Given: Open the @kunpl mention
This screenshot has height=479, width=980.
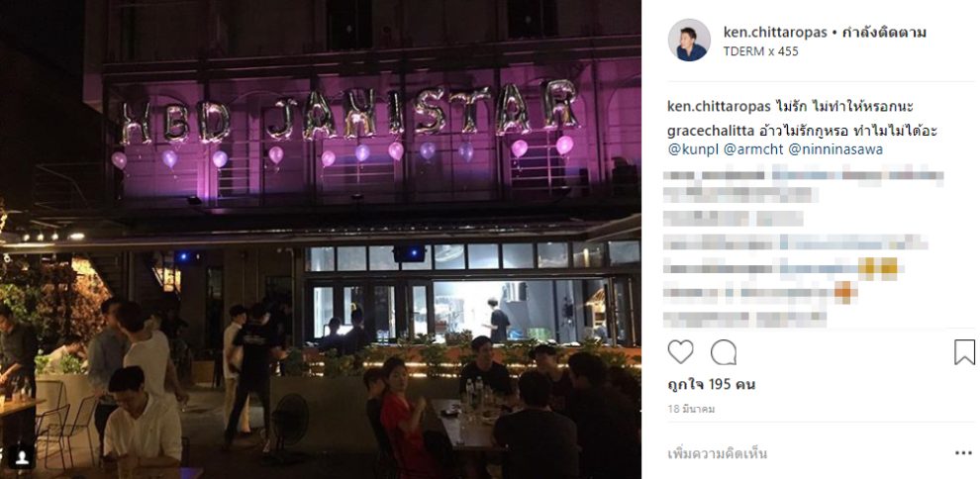Looking at the screenshot, I should pos(693,149).
